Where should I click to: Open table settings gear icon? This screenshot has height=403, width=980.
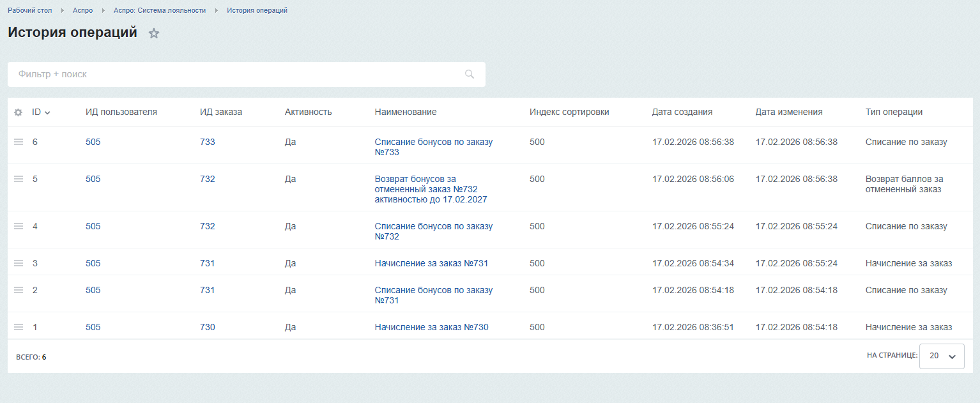tap(19, 112)
